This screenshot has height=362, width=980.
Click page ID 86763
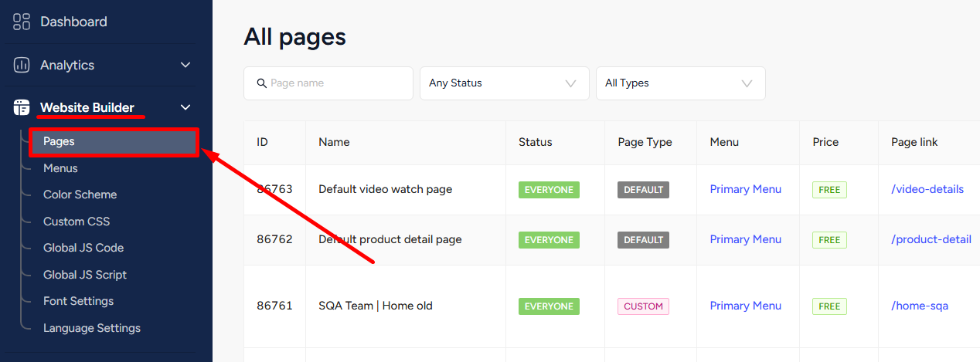[x=274, y=189]
